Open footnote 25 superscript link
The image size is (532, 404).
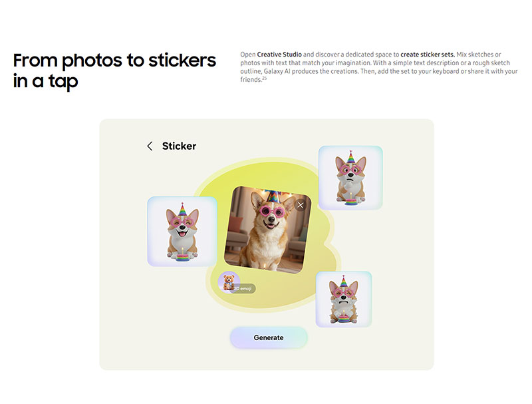click(x=265, y=79)
